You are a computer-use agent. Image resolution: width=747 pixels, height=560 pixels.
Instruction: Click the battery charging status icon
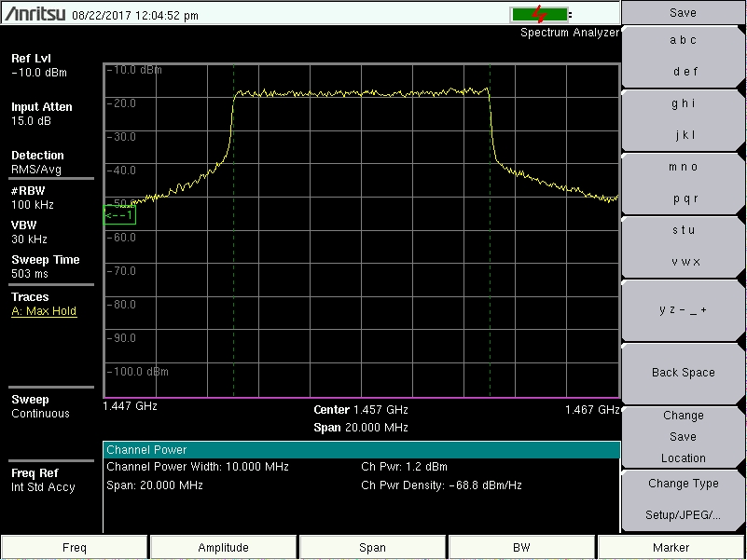tap(539, 14)
